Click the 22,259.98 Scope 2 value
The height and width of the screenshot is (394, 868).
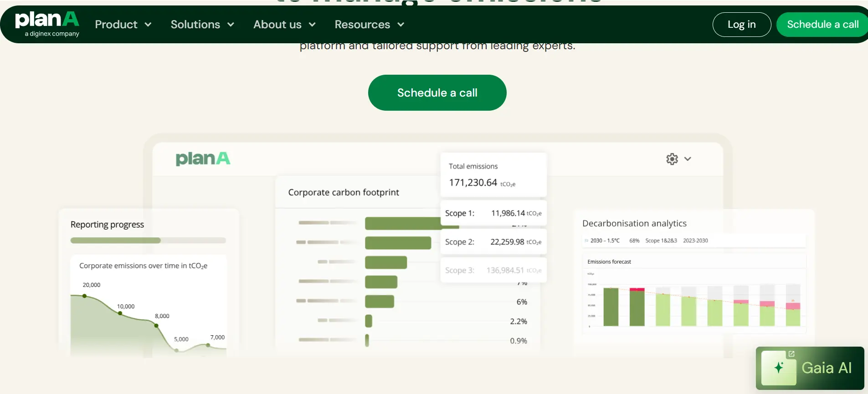tap(507, 242)
